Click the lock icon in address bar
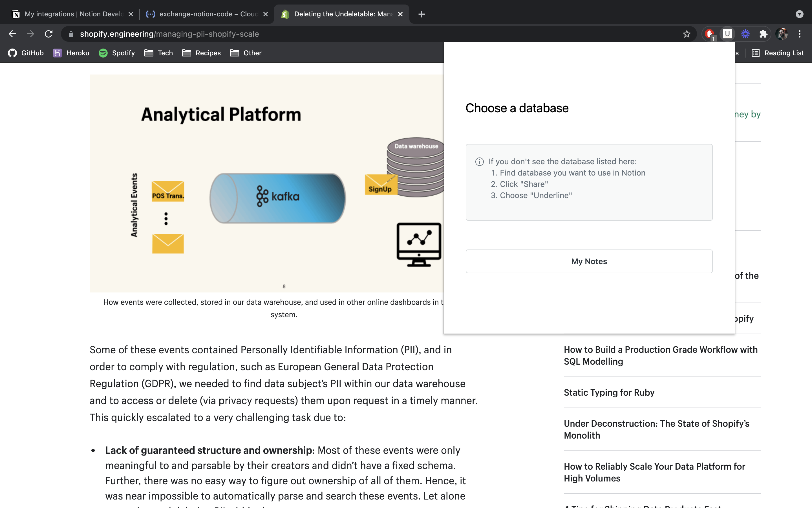Image resolution: width=812 pixels, height=508 pixels. [x=71, y=34]
